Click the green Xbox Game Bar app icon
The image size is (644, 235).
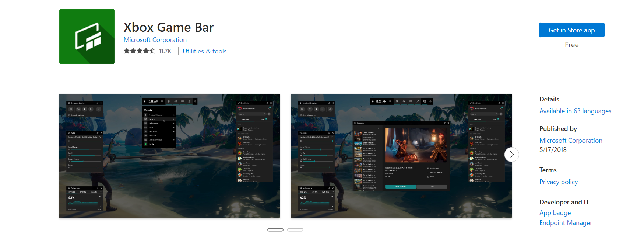tap(87, 37)
